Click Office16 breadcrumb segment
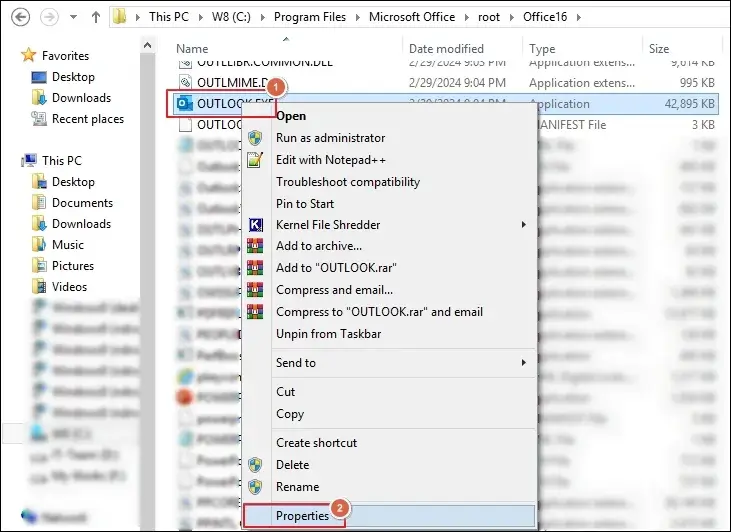The height and width of the screenshot is (532, 731). pos(545,17)
